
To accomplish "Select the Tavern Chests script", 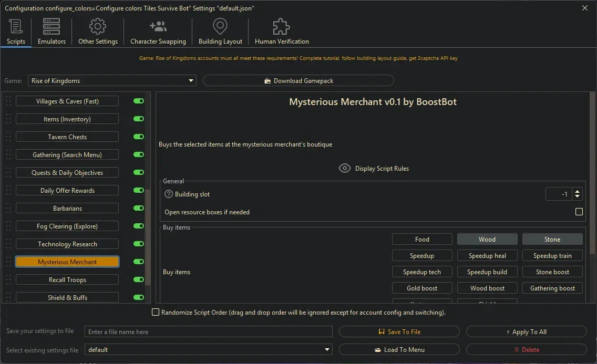I will point(67,137).
